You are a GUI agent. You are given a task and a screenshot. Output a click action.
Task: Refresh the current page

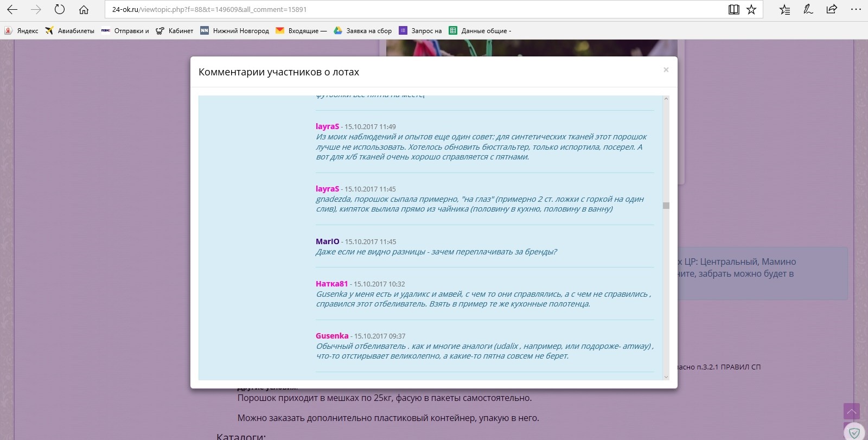[60, 9]
